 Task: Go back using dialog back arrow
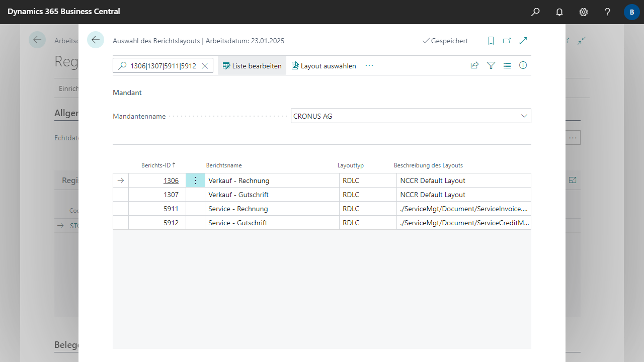coord(96,40)
